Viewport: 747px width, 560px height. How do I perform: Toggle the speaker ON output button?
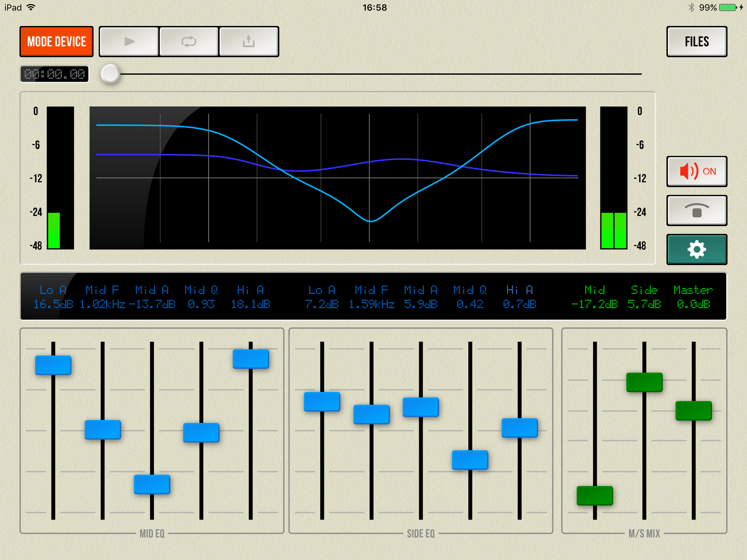point(697,171)
